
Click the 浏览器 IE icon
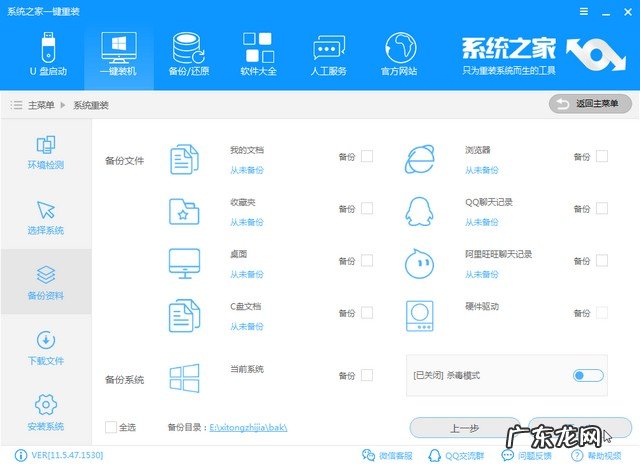pos(420,159)
